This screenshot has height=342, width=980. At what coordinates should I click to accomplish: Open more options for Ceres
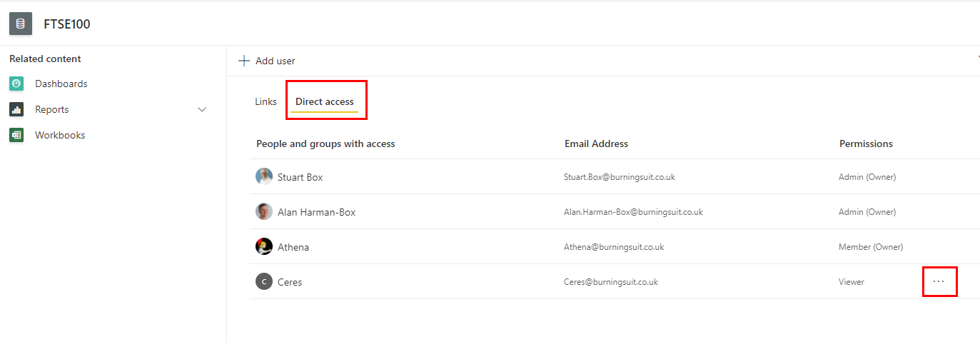(x=939, y=281)
